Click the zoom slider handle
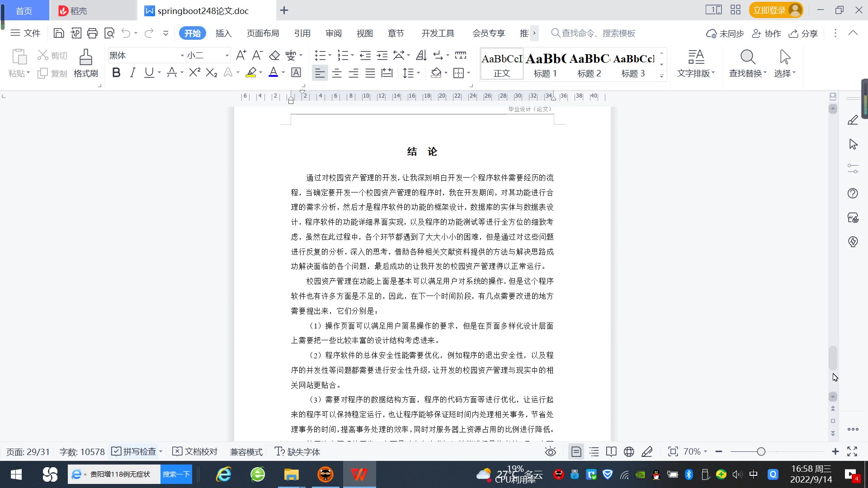868x488 pixels. tap(761, 451)
